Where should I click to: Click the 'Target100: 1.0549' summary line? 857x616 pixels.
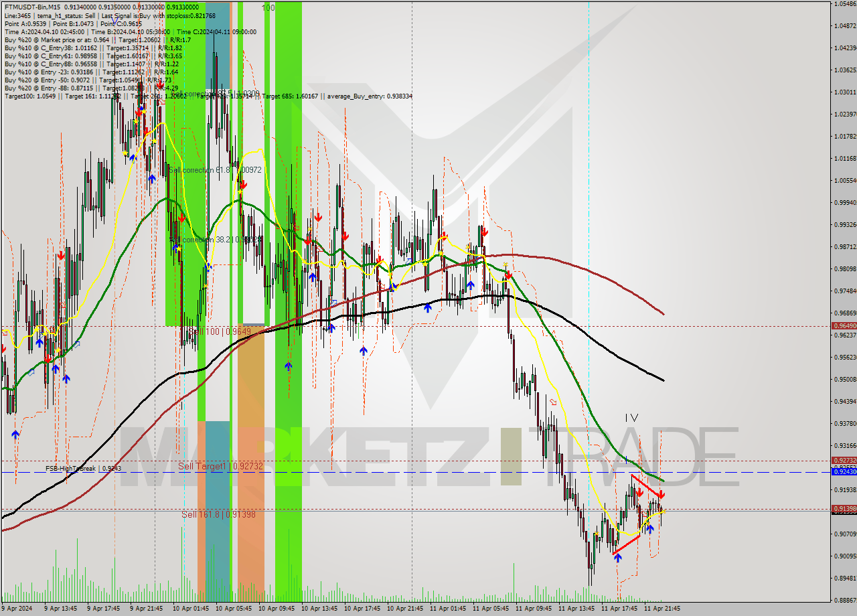[208, 96]
